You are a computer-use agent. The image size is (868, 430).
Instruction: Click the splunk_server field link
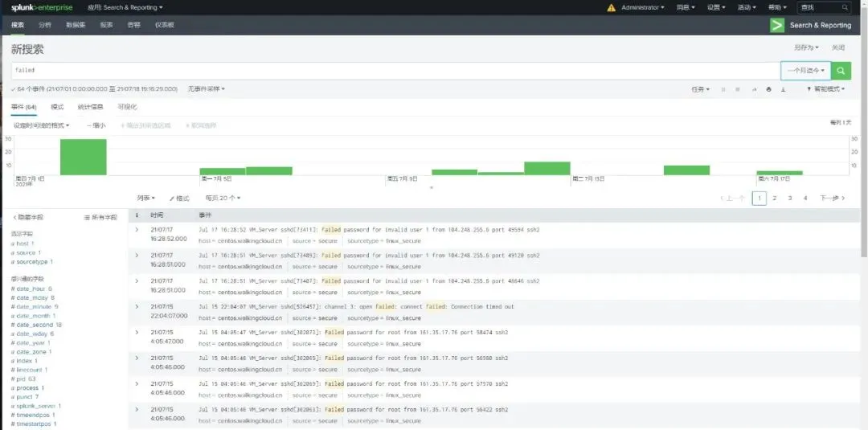pyautogui.click(x=36, y=406)
